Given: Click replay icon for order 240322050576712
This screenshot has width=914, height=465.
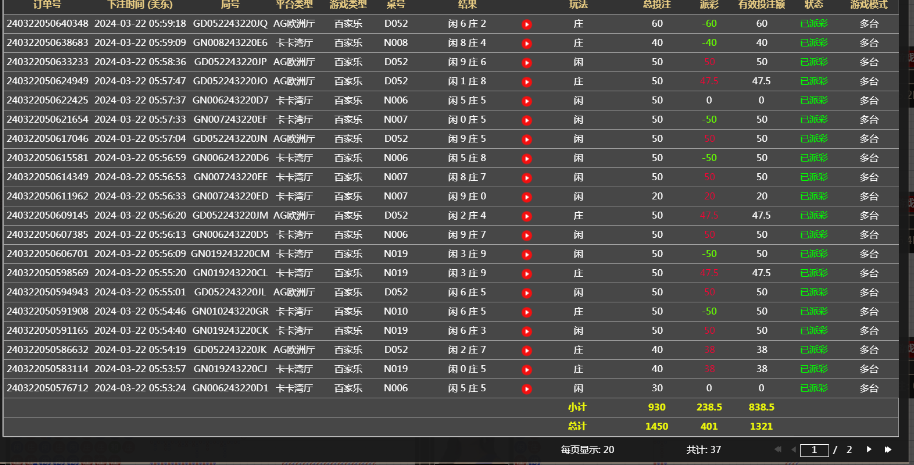Looking at the screenshot, I should point(526,388).
